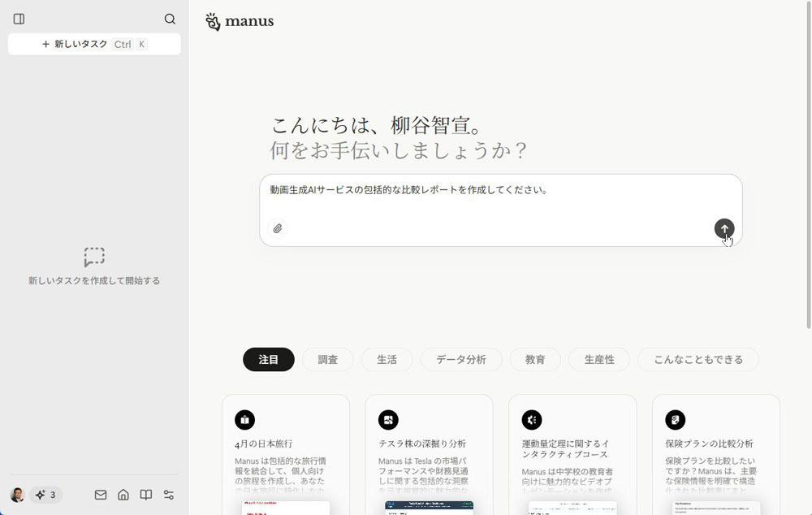Submit prompt with the send arrow button
Image resolution: width=812 pixels, height=515 pixels.
pyautogui.click(x=724, y=228)
